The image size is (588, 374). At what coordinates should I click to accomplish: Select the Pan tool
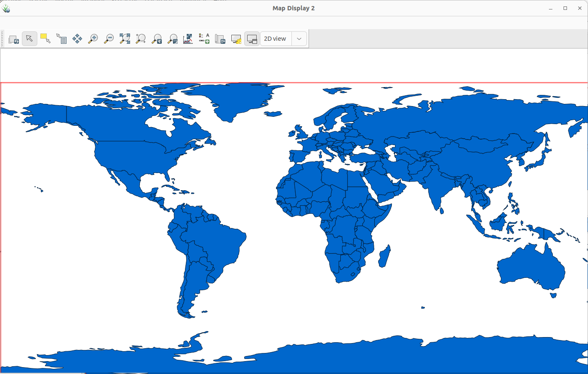[77, 39]
